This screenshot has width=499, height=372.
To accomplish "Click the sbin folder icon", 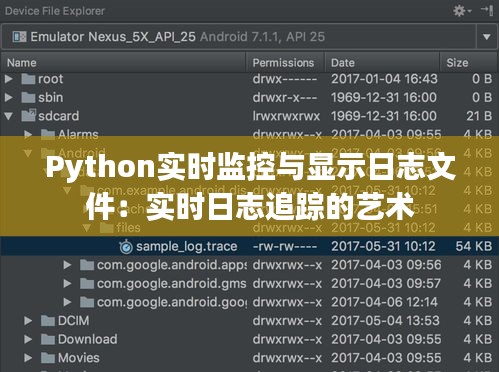I will click(28, 97).
